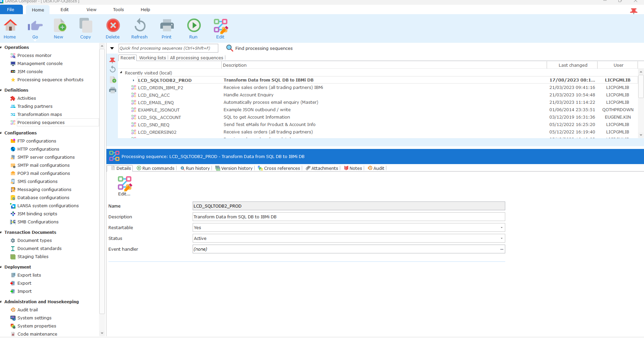
Task: Open HTTP configurations
Action: pos(38,149)
